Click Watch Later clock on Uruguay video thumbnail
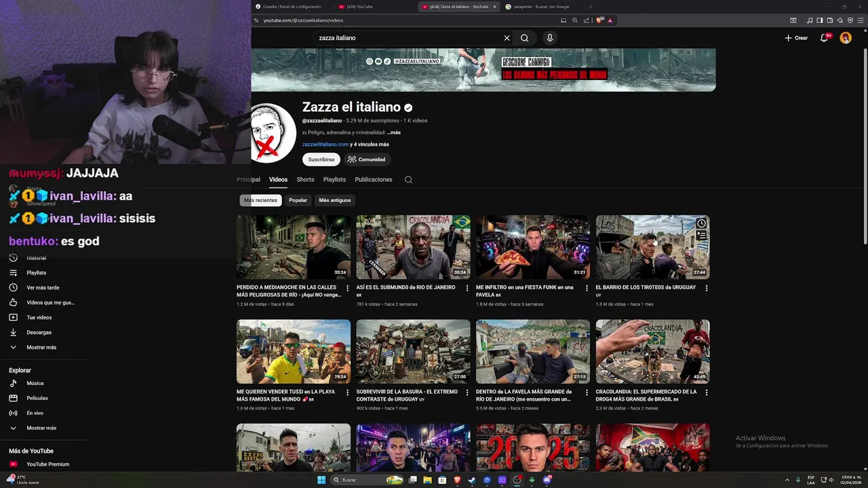Image resolution: width=868 pixels, height=488 pixels. click(701, 223)
